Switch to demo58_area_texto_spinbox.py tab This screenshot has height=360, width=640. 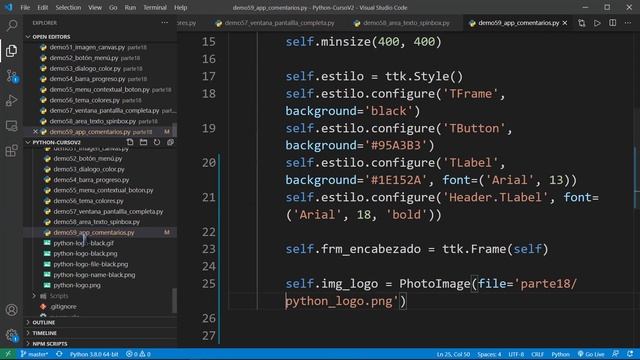403,23
